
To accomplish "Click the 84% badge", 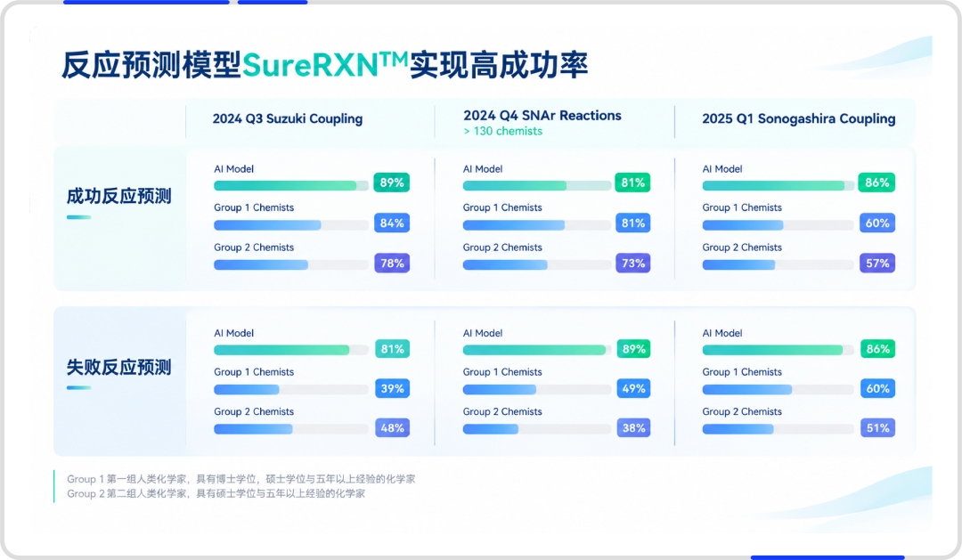I will click(392, 223).
